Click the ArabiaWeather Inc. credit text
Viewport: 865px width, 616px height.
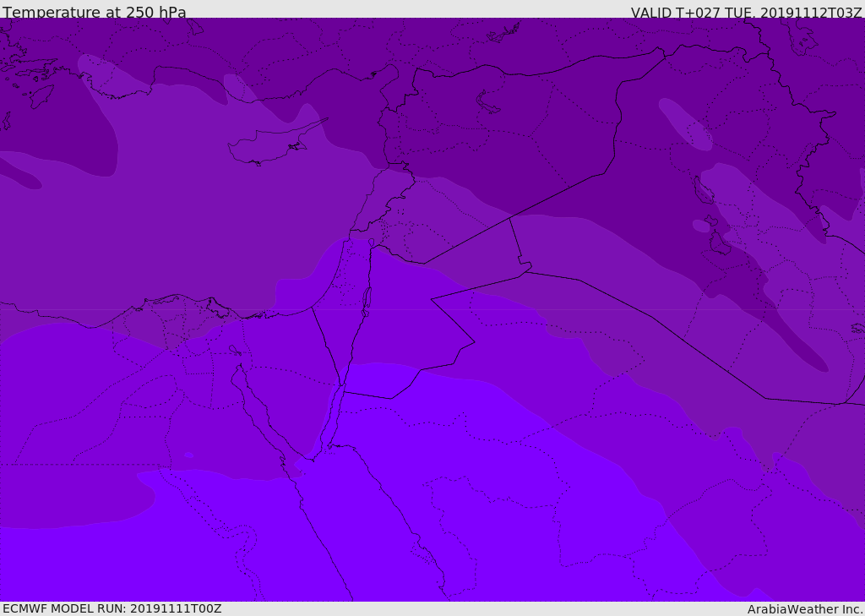805,609
